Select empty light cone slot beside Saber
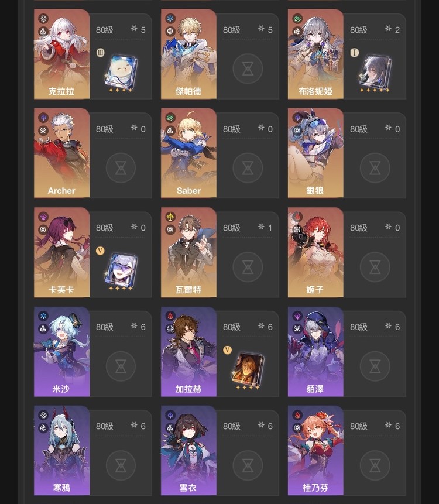This screenshot has height=504, width=439. click(248, 168)
